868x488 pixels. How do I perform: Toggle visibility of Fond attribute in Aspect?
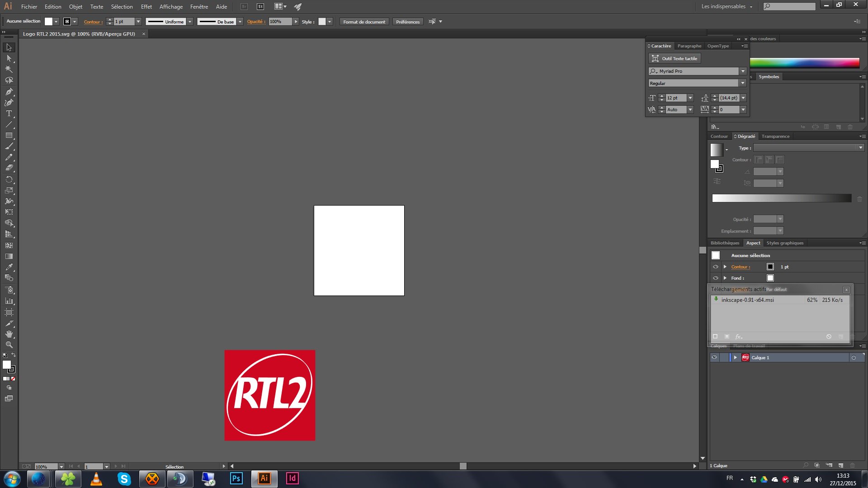(716, 278)
